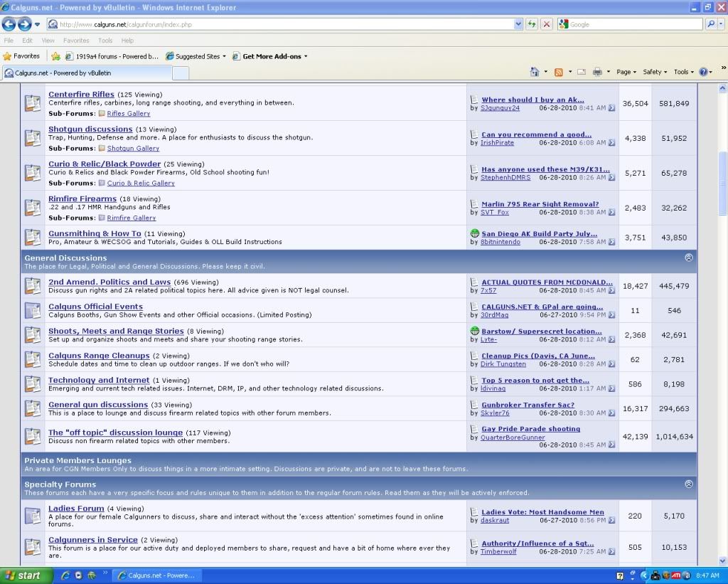
Task: Collapse the General Discussions category
Action: [x=687, y=258]
